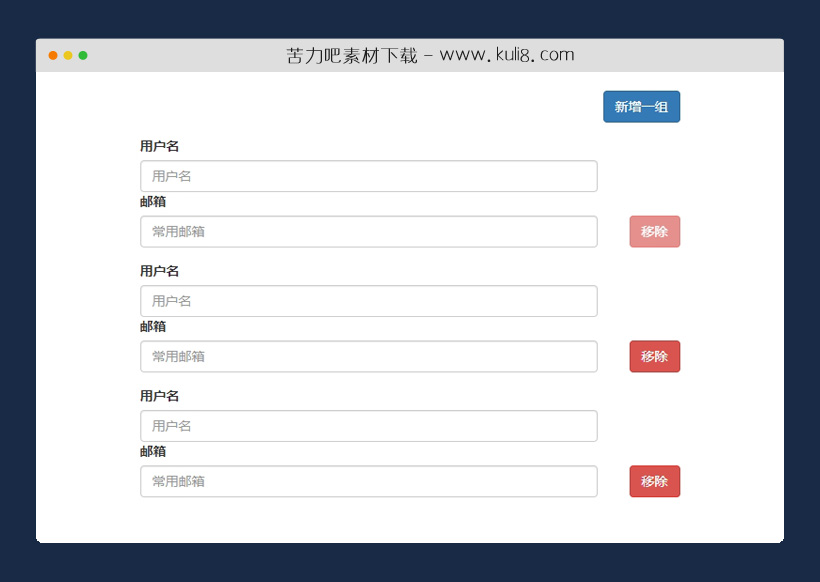
Task: Click the first 用户名 input field
Action: pos(368,176)
